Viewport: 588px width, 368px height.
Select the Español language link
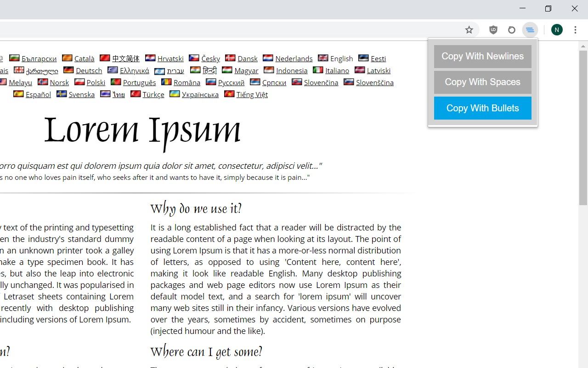tap(38, 94)
